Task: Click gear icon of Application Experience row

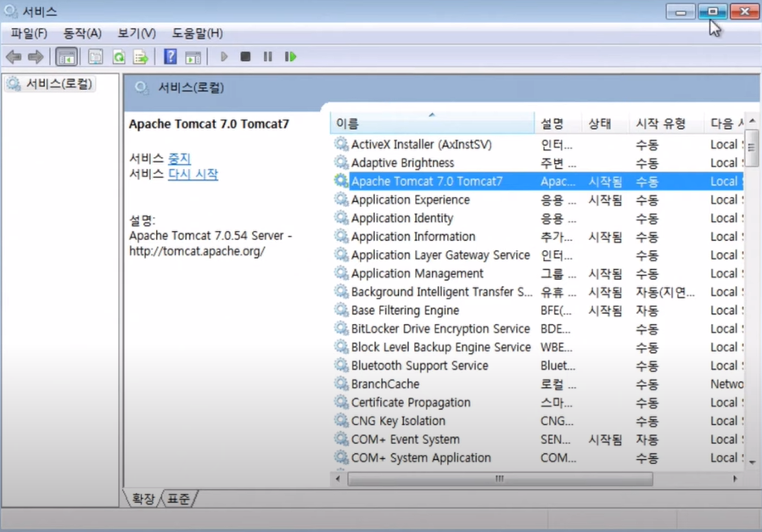Action: tap(341, 199)
